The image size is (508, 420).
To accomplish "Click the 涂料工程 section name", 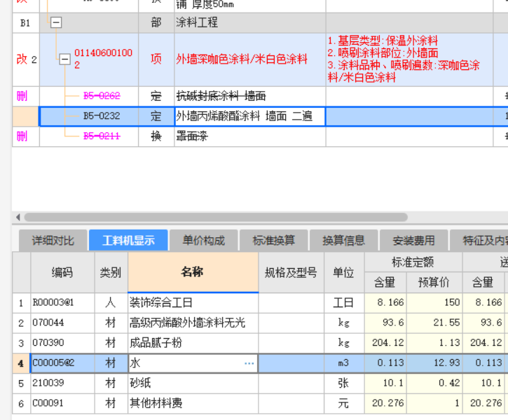I will [x=197, y=22].
